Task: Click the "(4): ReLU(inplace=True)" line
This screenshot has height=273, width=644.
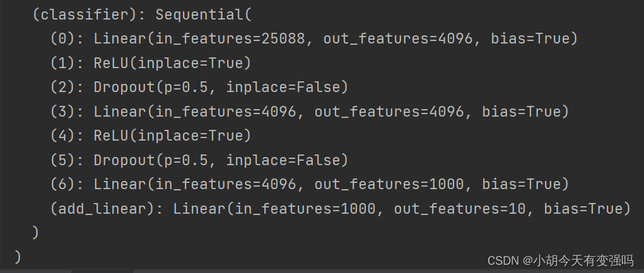Action: point(151,136)
